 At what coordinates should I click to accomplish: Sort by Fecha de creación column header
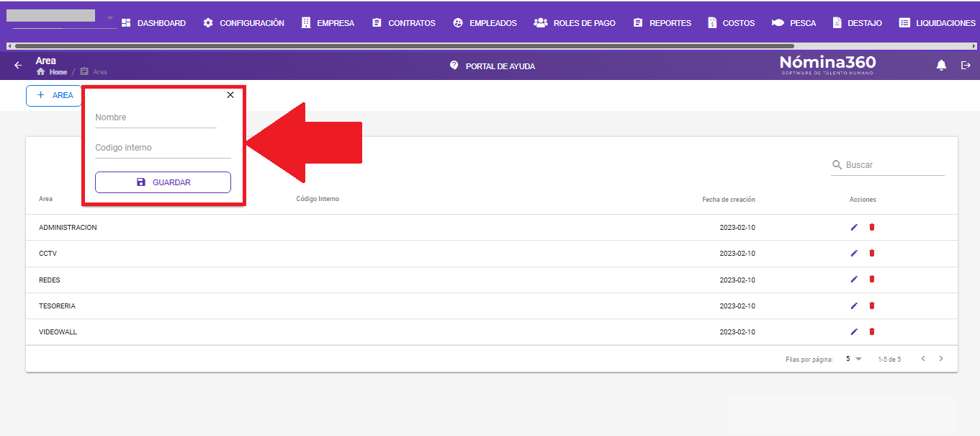coord(729,200)
